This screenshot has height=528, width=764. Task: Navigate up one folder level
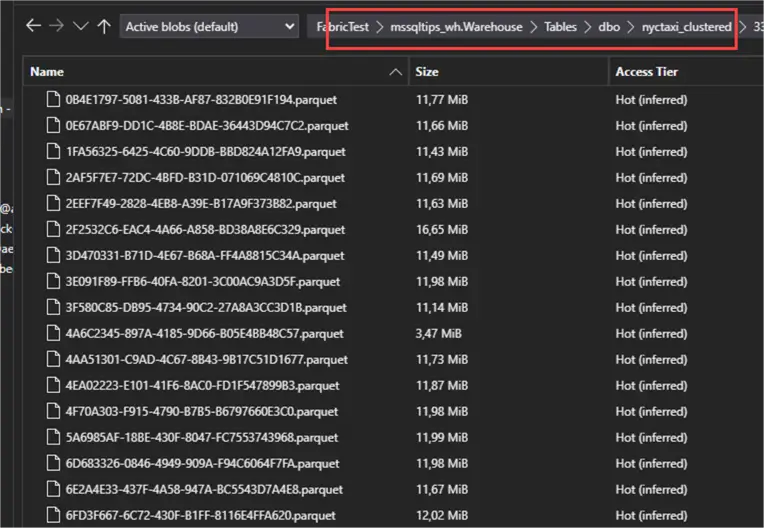pyautogui.click(x=104, y=26)
